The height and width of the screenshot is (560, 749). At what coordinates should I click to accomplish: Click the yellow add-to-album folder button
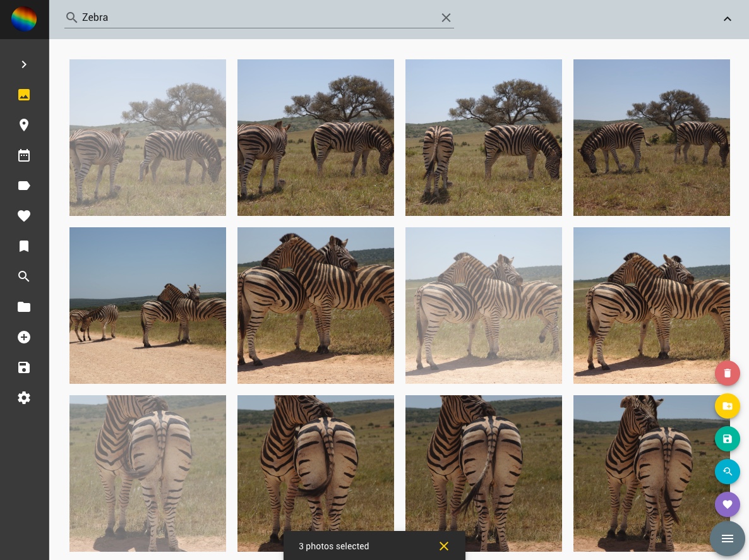pyautogui.click(x=727, y=406)
